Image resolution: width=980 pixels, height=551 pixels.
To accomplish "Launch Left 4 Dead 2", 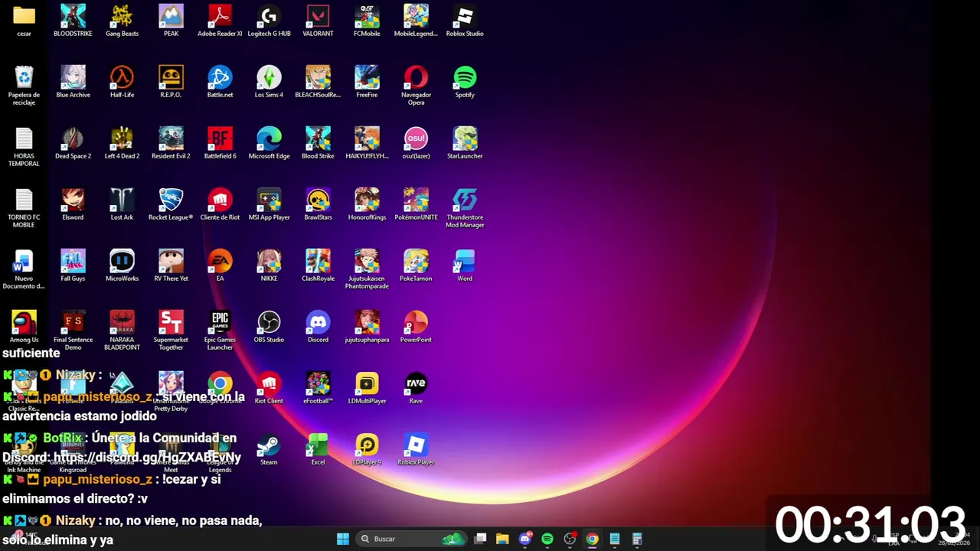I will click(122, 143).
